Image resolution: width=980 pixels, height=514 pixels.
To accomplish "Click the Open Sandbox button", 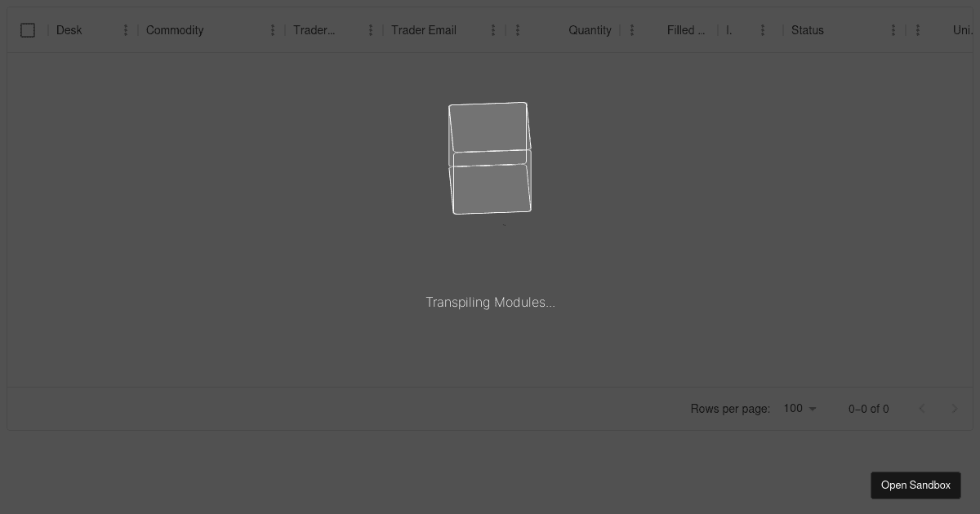I will (915, 485).
